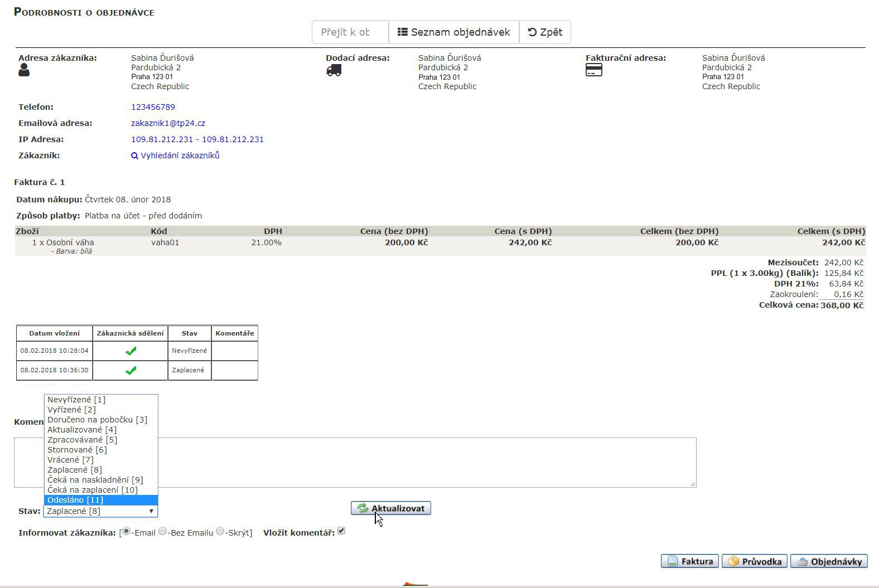Click the Přejít k order number field
This screenshot has height=588, width=879.
(x=350, y=32)
